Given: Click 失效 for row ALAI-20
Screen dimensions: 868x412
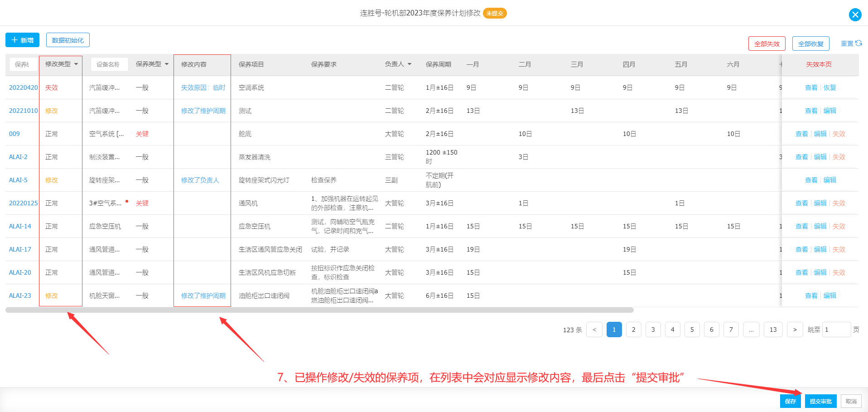Looking at the screenshot, I should coord(839,272).
